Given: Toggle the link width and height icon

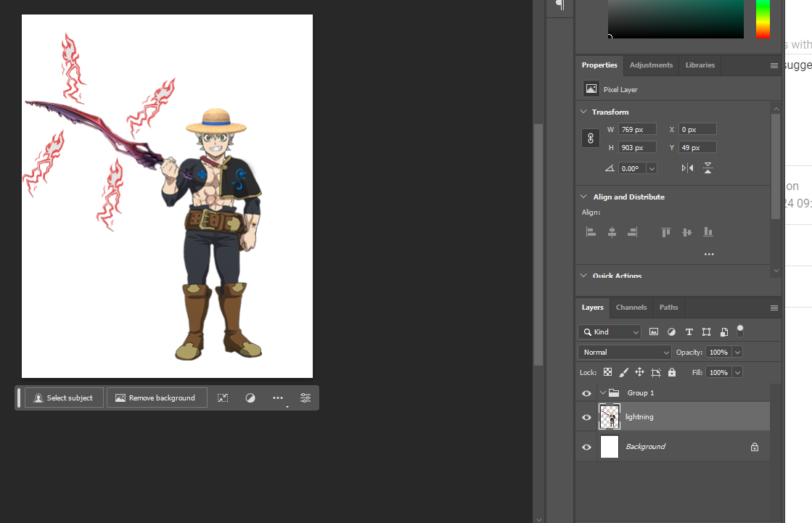Looking at the screenshot, I should coord(591,139).
